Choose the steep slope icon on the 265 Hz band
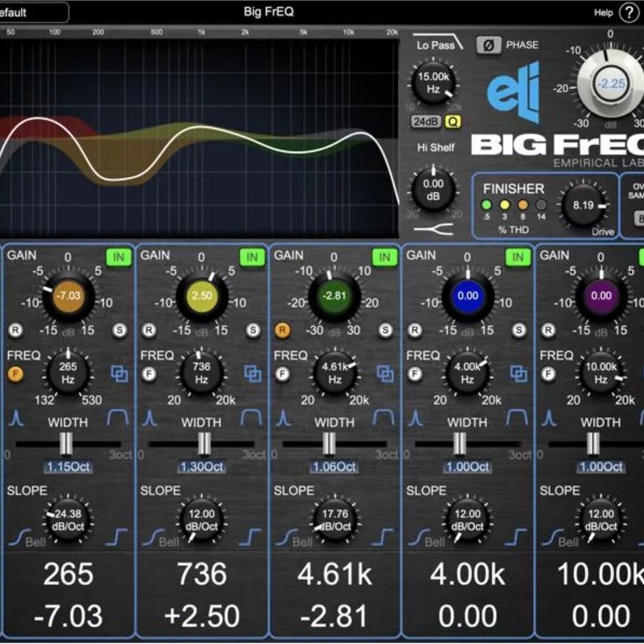The height and width of the screenshot is (644, 644). coord(117,537)
